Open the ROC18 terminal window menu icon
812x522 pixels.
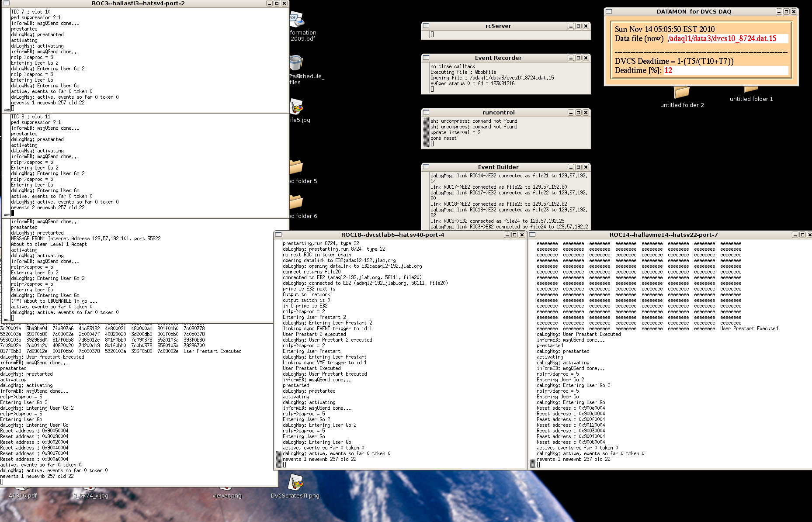pyautogui.click(x=278, y=235)
